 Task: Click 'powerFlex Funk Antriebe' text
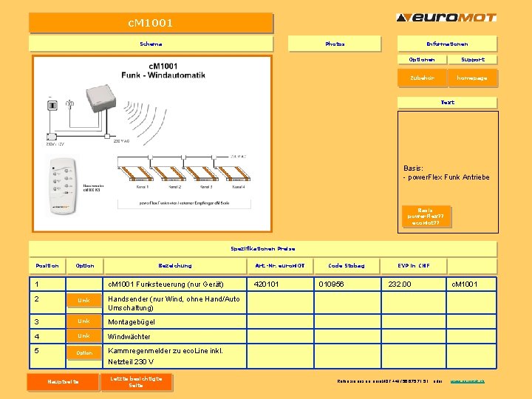449,177
